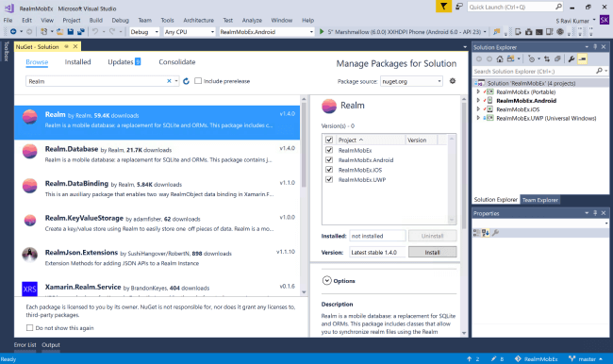Click the Search Solution Explorer field

tap(540, 71)
